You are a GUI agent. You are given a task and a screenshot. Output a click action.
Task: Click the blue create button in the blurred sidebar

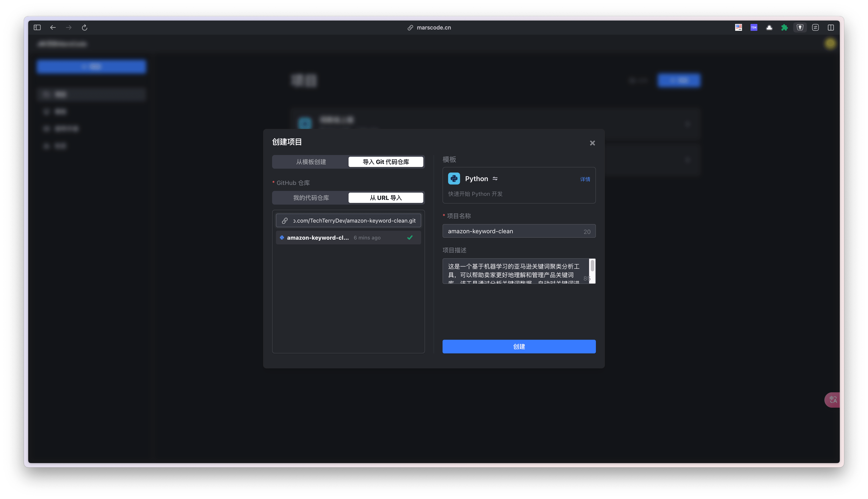(91, 66)
